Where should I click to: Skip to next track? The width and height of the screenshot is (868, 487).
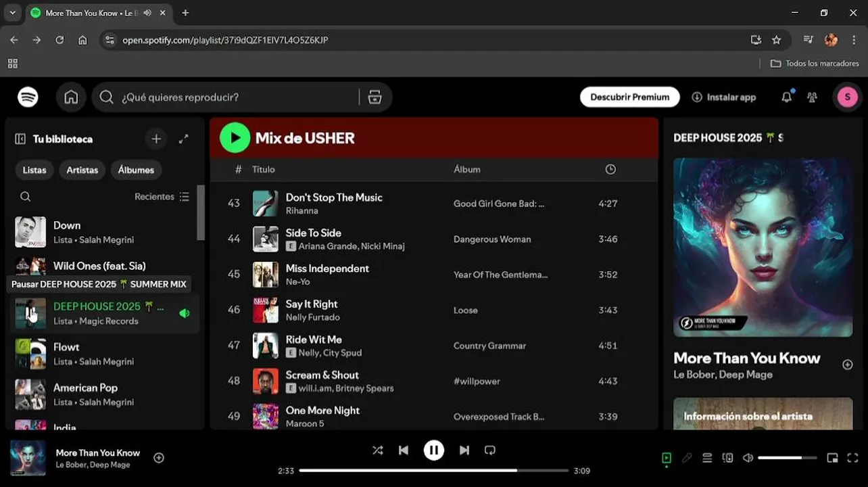(464, 450)
